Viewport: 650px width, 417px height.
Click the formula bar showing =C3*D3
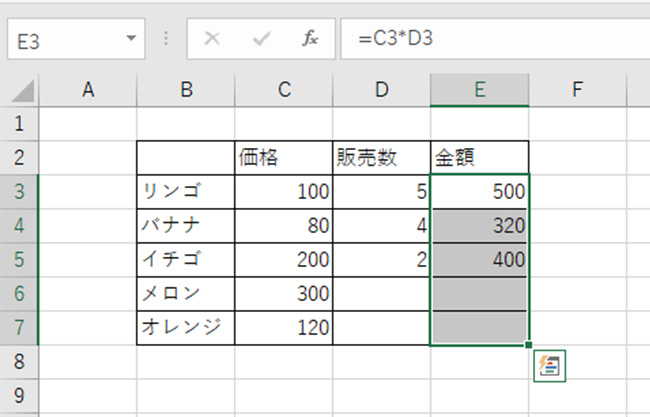[495, 39]
